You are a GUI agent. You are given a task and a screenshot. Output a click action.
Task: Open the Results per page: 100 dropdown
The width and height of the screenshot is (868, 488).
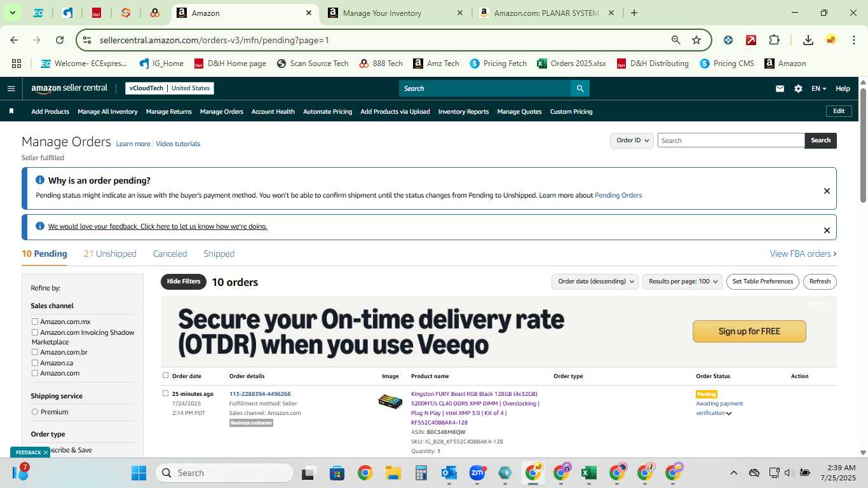tap(682, 281)
